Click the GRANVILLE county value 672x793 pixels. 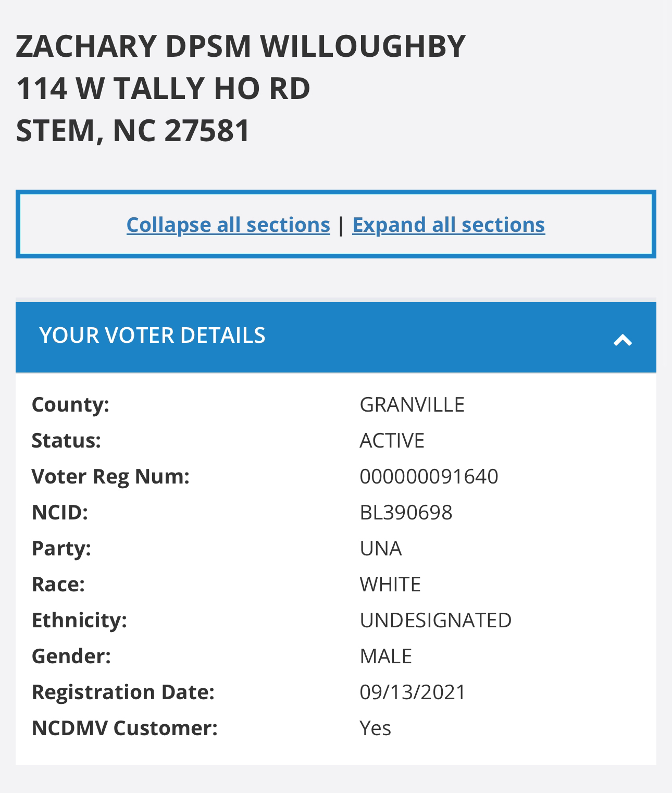click(412, 405)
